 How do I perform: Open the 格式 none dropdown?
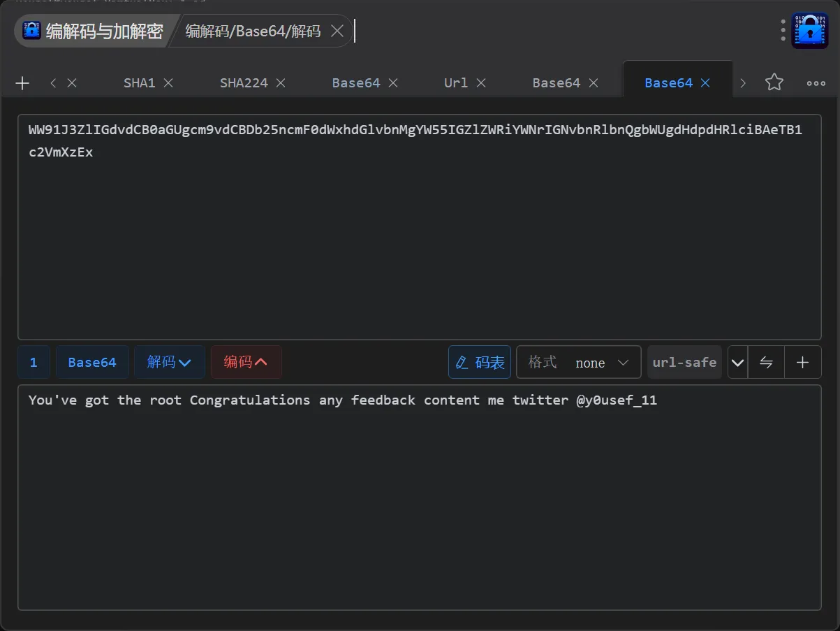pos(578,362)
